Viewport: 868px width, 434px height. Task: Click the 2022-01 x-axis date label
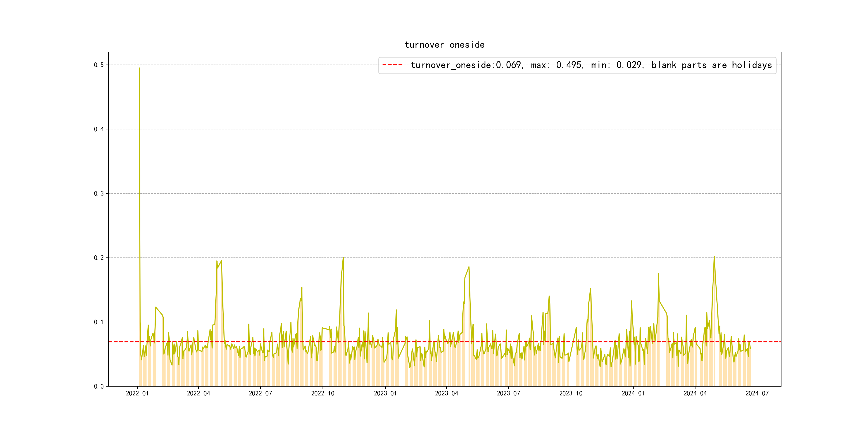tap(137, 394)
